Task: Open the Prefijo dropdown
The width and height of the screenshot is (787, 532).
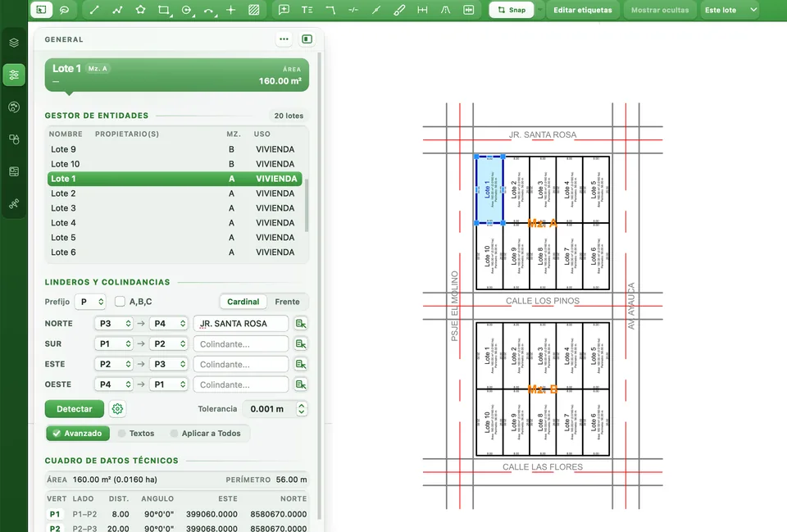Action: (x=91, y=302)
